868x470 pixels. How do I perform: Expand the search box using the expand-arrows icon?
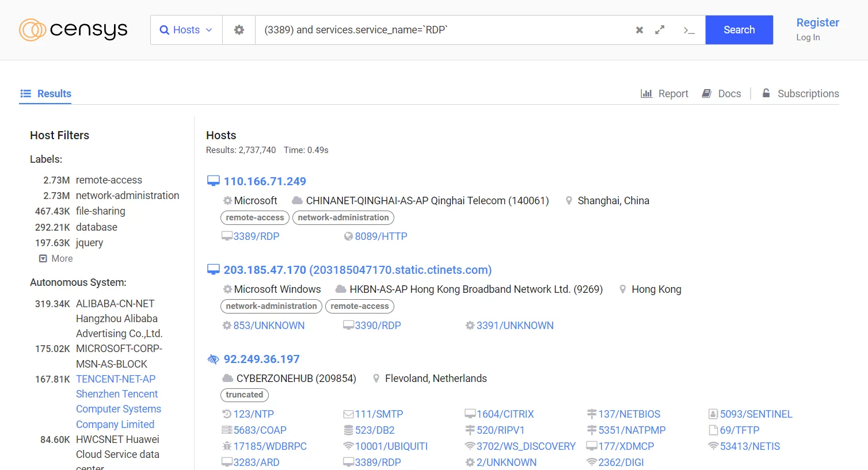pos(660,29)
